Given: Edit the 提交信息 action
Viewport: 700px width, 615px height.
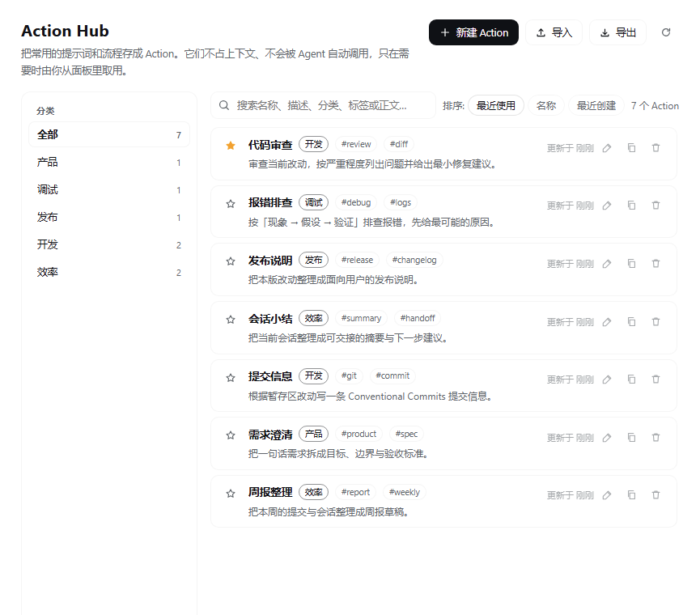Looking at the screenshot, I should coord(607,380).
